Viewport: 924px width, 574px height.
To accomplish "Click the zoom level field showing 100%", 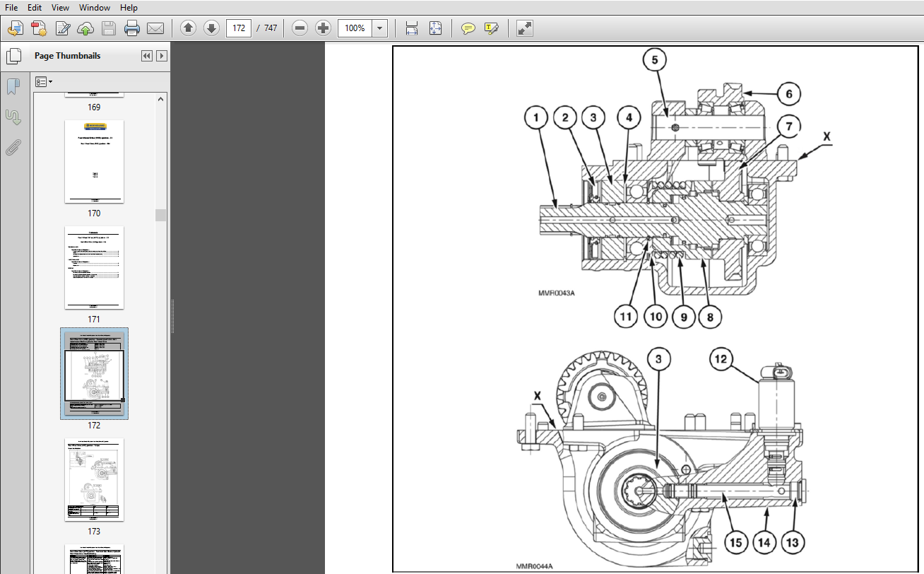I will pos(355,28).
